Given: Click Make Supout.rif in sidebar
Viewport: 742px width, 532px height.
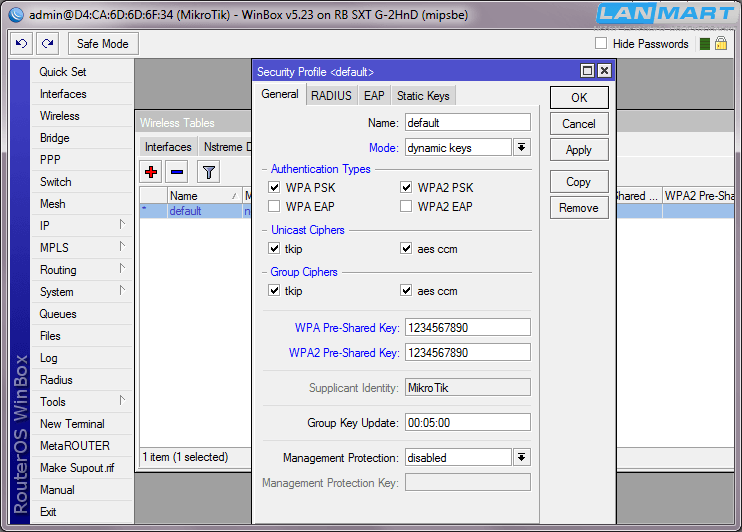Looking at the screenshot, I should (x=81, y=468).
